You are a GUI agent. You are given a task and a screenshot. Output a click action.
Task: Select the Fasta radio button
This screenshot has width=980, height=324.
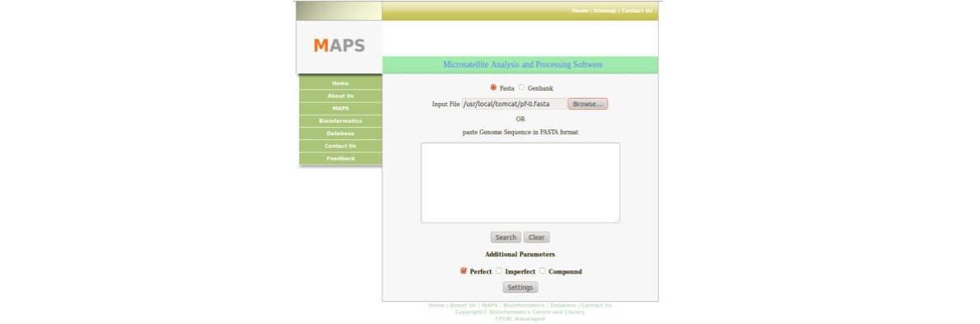[494, 87]
